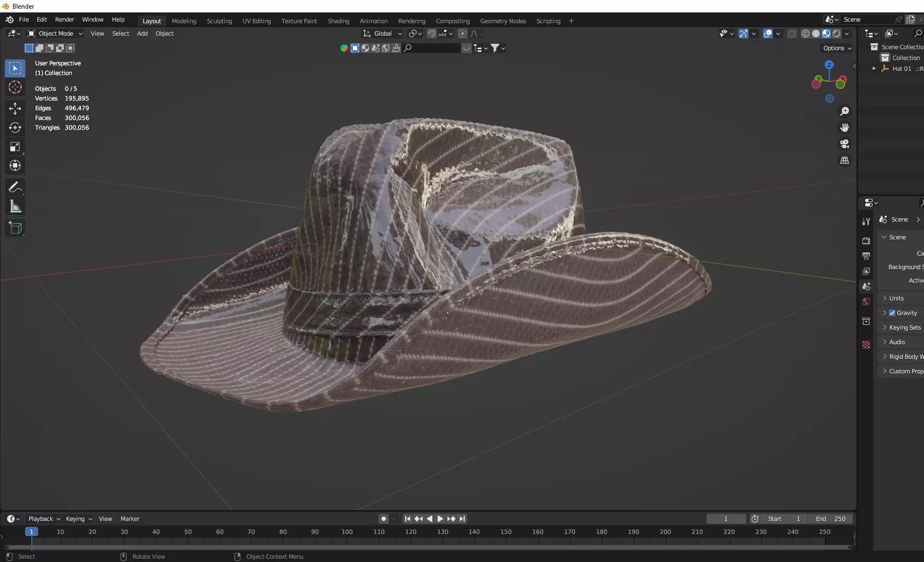Expand the Hat 01 outliner item

click(874, 69)
